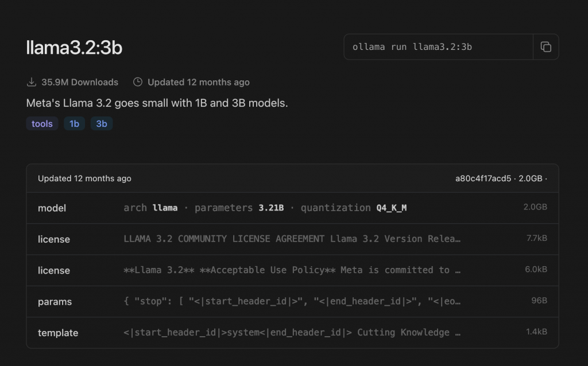Viewport: 588px width, 366px height.
Task: Click the llama3.2:3b page title
Action: point(74,48)
